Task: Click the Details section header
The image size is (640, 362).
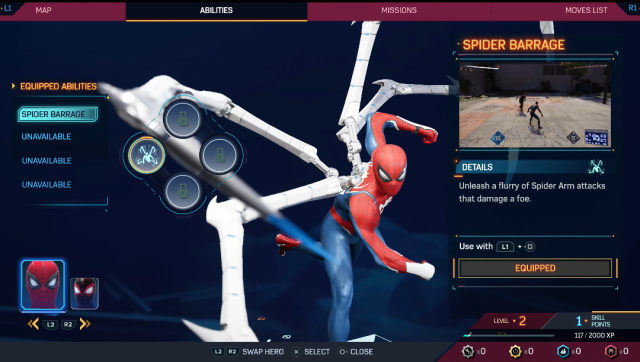Action: [x=530, y=167]
